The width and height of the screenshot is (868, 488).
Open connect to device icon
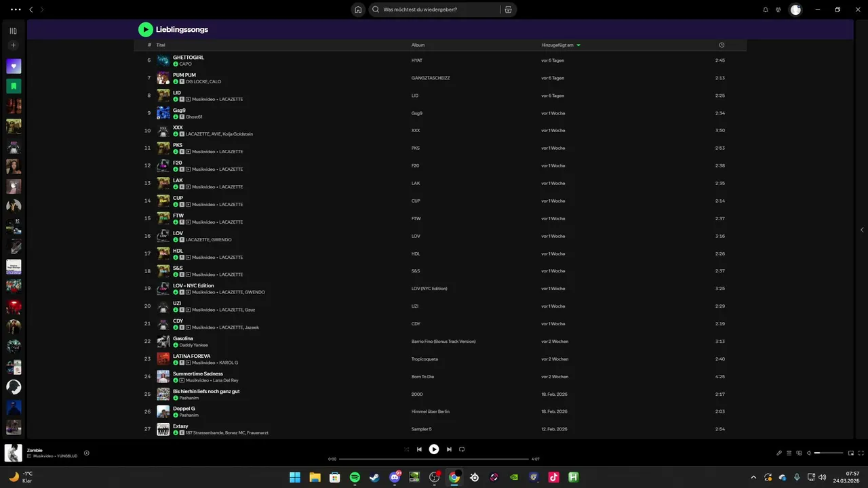pyautogui.click(x=799, y=453)
